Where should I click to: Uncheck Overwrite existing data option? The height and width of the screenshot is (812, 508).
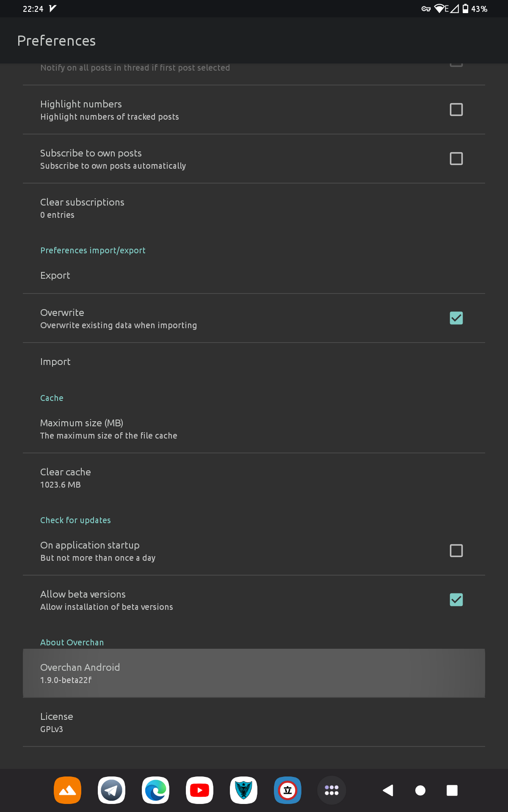coord(456,318)
